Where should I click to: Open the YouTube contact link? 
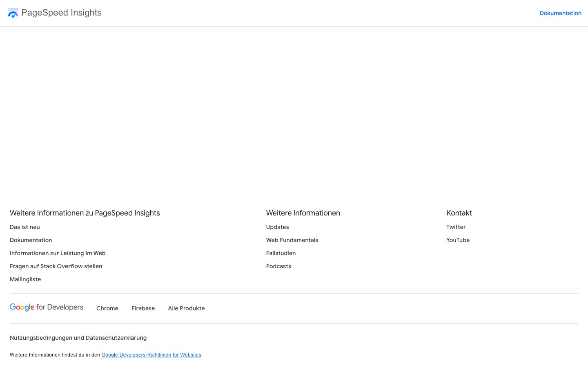[458, 240]
